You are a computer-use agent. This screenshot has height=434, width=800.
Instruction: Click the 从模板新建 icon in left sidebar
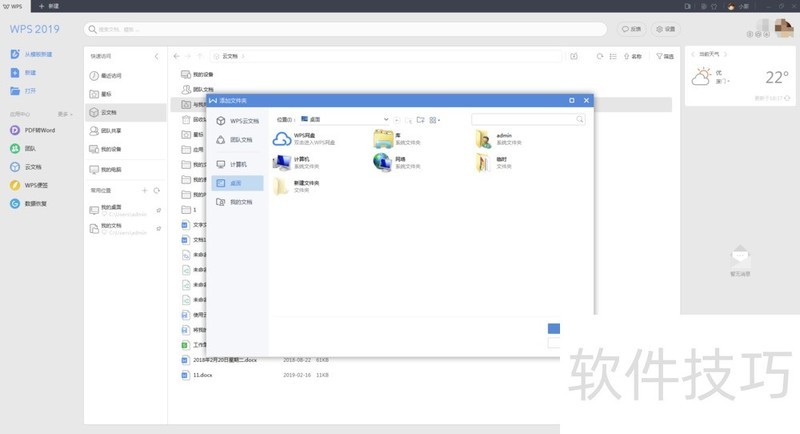(x=15, y=54)
